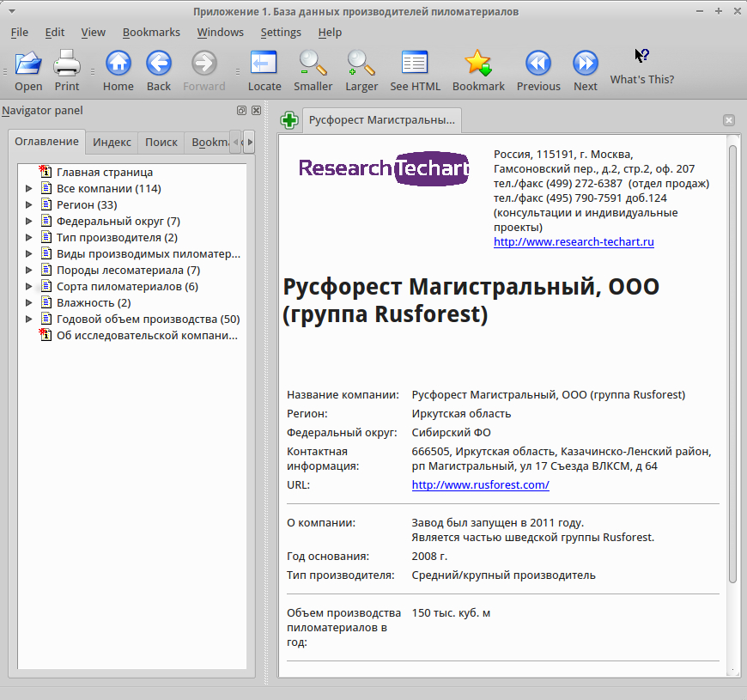Expand the Сорта пиломатериалов (6) node

coord(28,286)
